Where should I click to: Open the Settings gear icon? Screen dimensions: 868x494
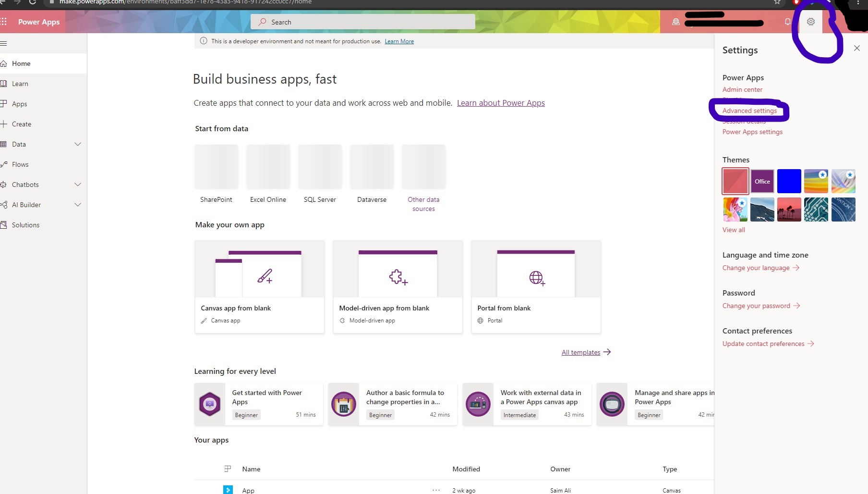tap(810, 22)
